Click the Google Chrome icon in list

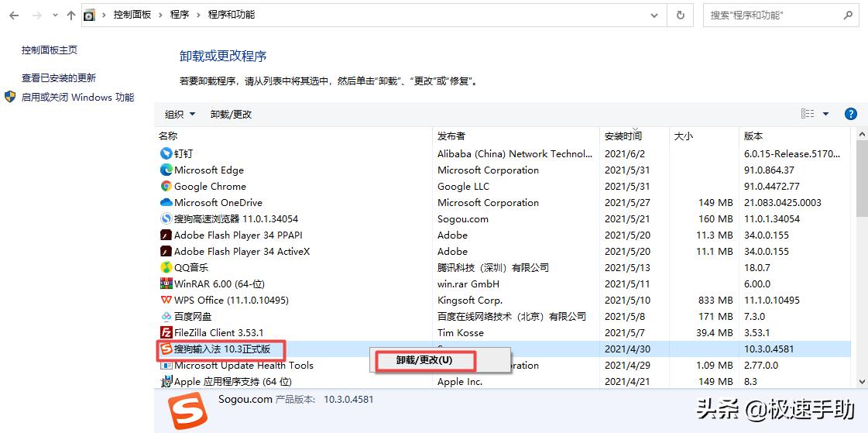(166, 186)
